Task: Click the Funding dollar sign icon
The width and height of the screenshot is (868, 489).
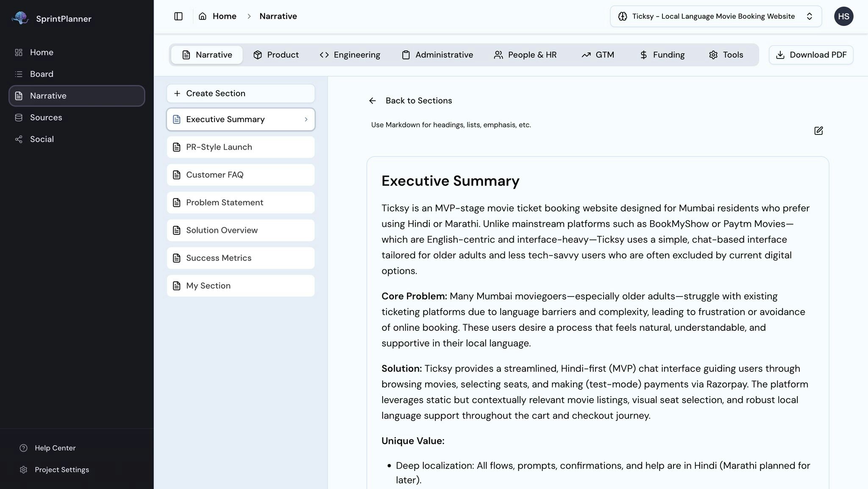Action: pos(643,55)
